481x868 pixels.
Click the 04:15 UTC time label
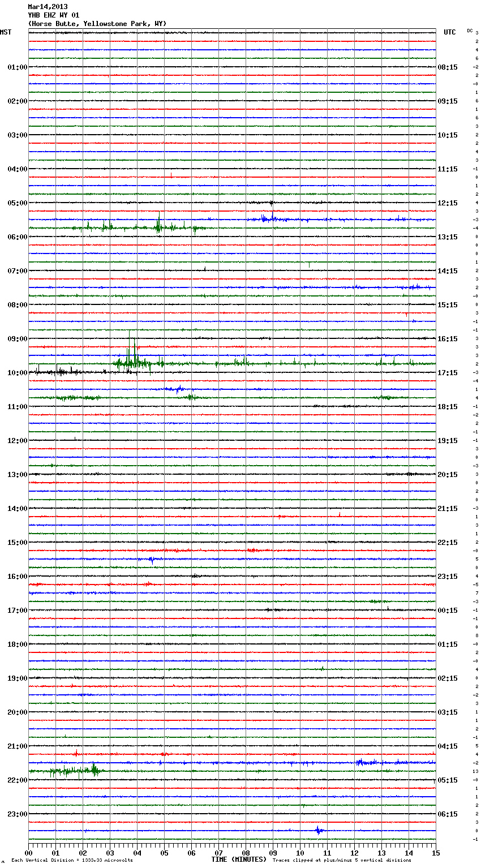point(448,746)
